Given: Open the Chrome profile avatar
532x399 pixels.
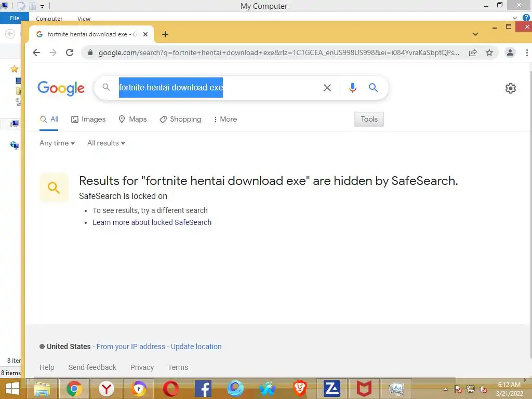Looking at the screenshot, I should [510, 52].
